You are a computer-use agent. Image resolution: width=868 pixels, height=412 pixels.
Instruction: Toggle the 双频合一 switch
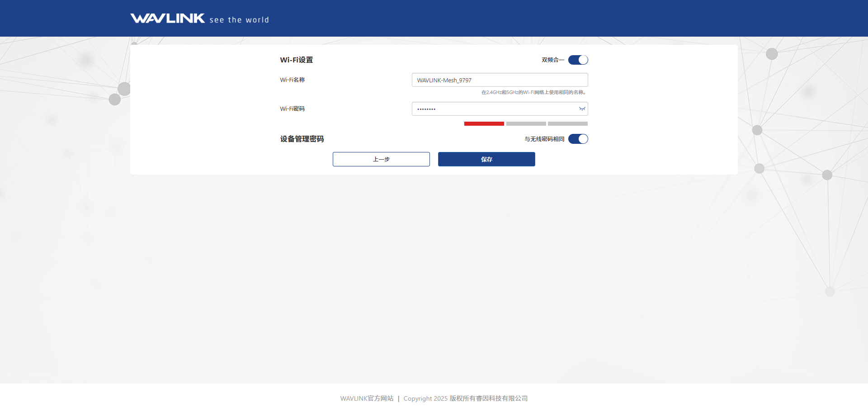[x=578, y=60]
